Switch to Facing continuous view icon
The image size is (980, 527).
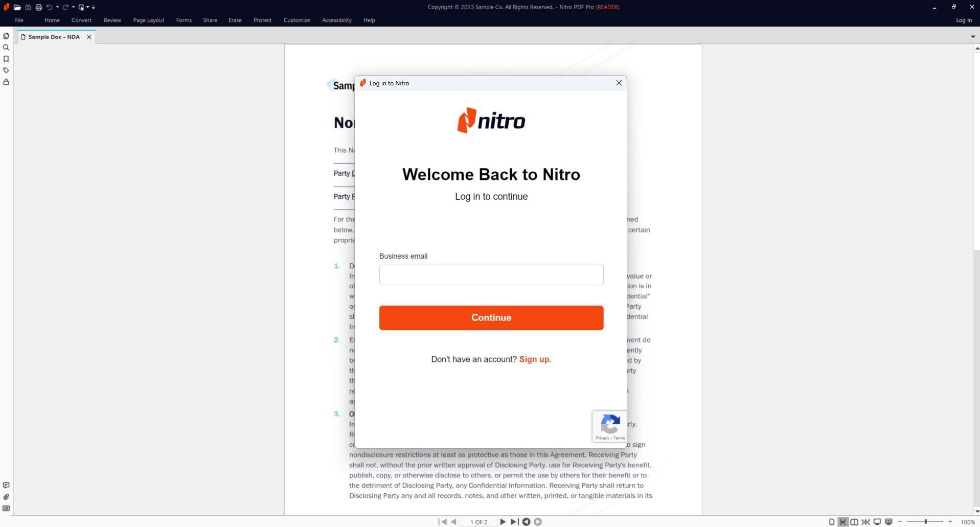point(865,522)
